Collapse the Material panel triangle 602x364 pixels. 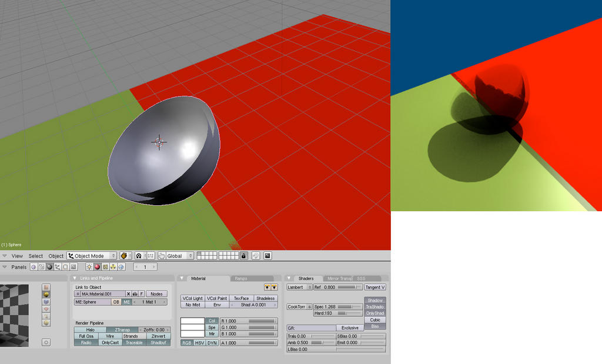(x=182, y=278)
